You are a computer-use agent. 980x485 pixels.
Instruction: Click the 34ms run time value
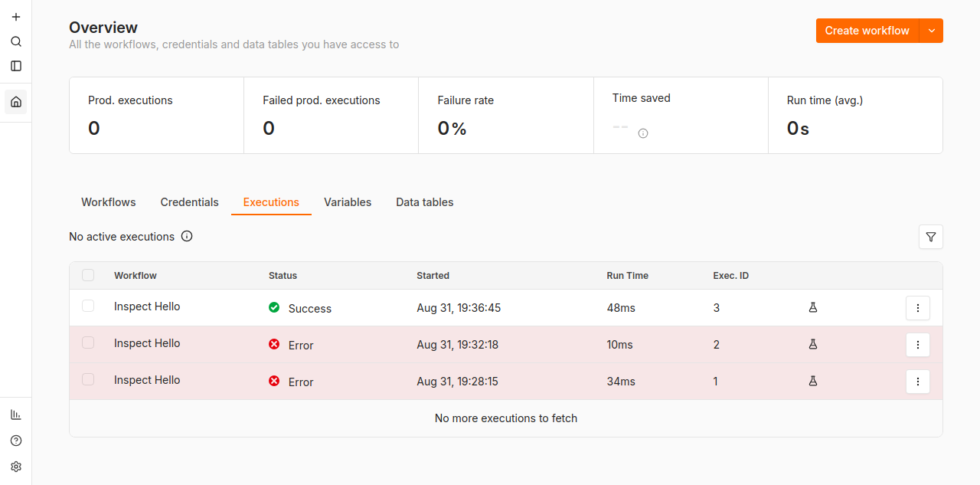pos(621,382)
